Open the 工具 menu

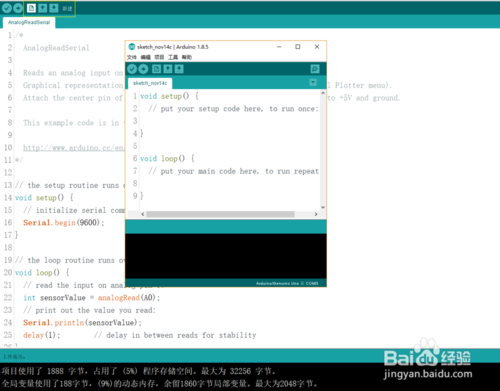tap(173, 57)
